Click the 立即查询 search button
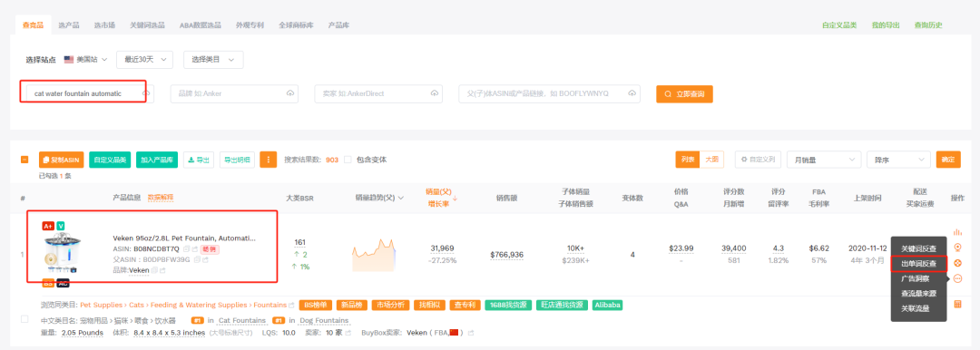The image size is (980, 350). point(684,93)
